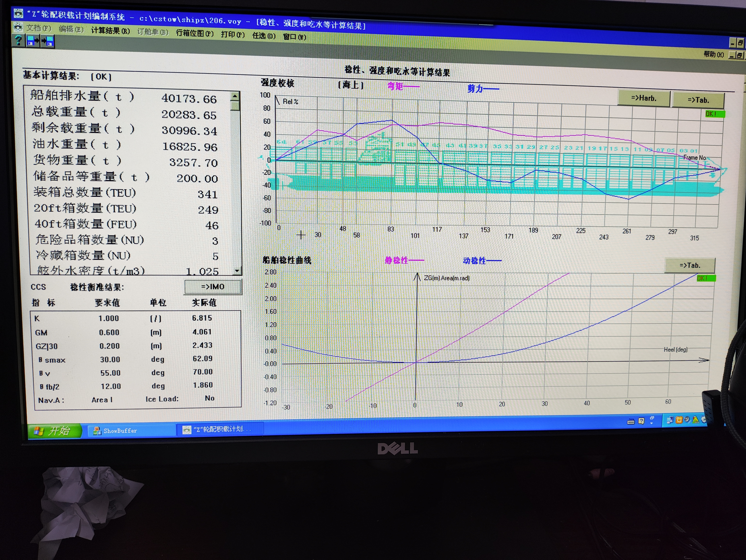746x560 pixels.
Task: Click the =>IMO button
Action: [213, 287]
